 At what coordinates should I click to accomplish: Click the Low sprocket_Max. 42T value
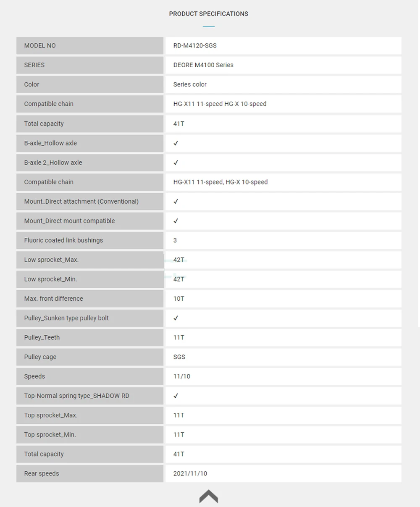pyautogui.click(x=179, y=260)
